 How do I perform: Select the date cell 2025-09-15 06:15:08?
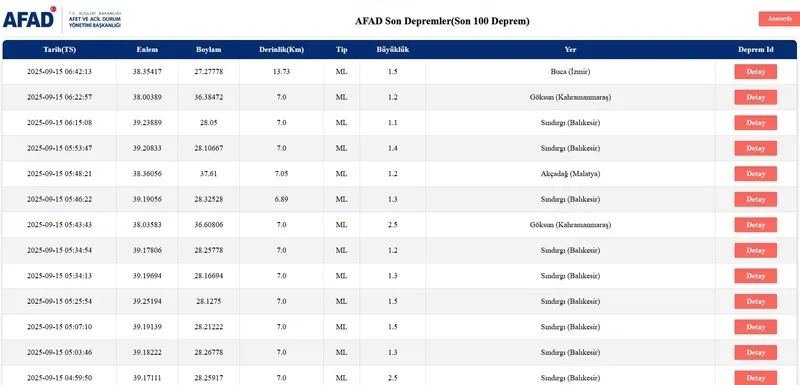pos(60,122)
